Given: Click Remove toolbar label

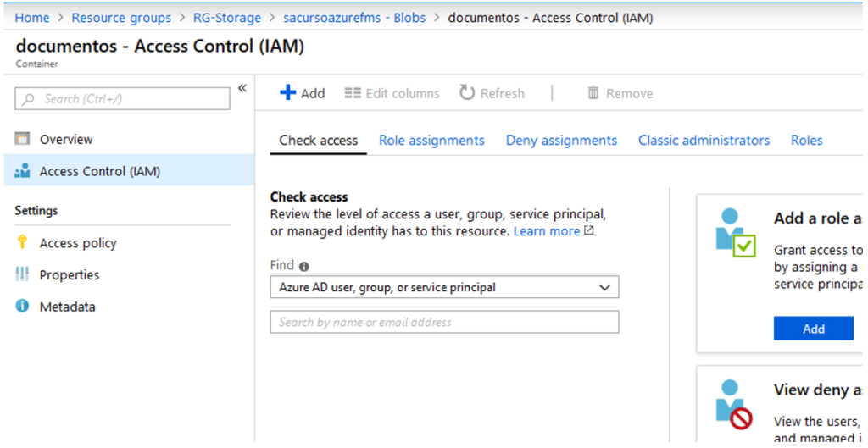Looking at the screenshot, I should [x=630, y=93].
